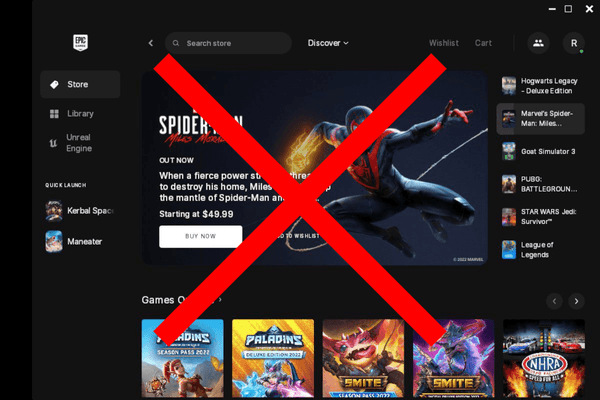600x400 pixels.
Task: Open the Cart page
Action: 483,43
